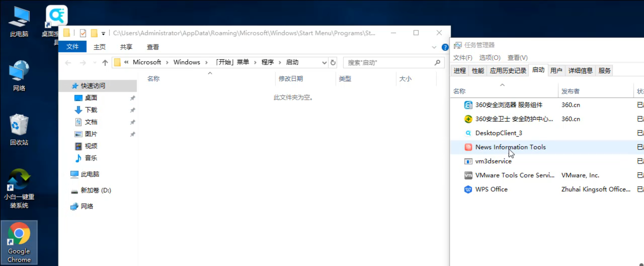Image resolution: width=644 pixels, height=266 pixels.
Task: Expand the address bar history dropdown
Action: point(324,63)
